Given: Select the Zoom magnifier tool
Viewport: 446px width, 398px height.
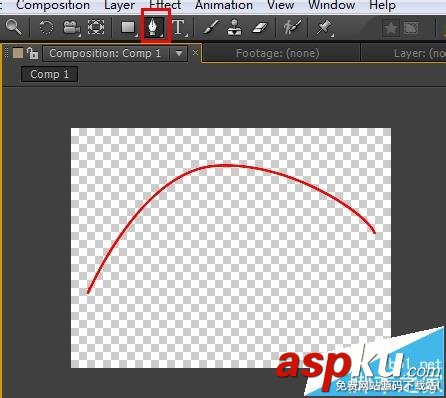Looking at the screenshot, I should (14, 27).
